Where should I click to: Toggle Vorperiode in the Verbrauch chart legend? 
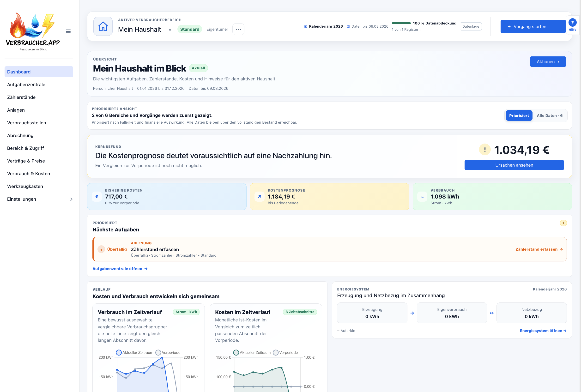[x=168, y=352]
